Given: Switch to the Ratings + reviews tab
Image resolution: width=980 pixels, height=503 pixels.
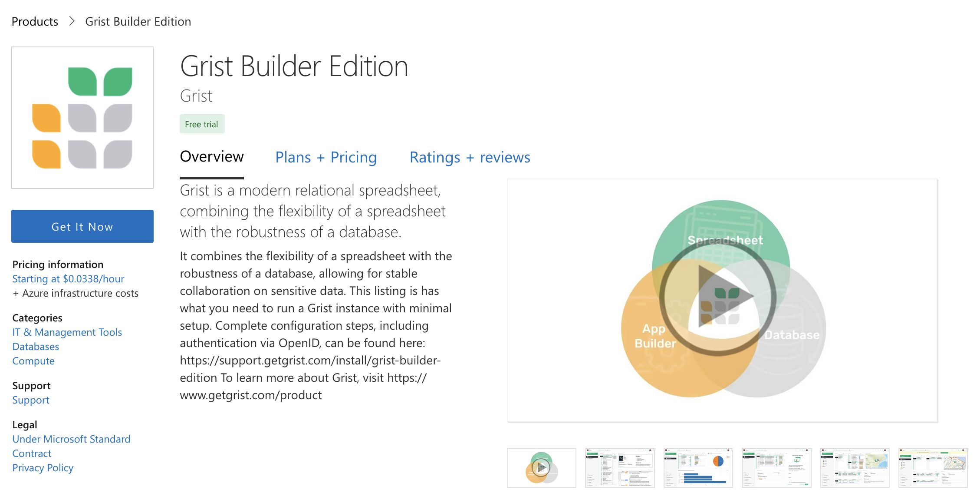Looking at the screenshot, I should click(x=470, y=156).
